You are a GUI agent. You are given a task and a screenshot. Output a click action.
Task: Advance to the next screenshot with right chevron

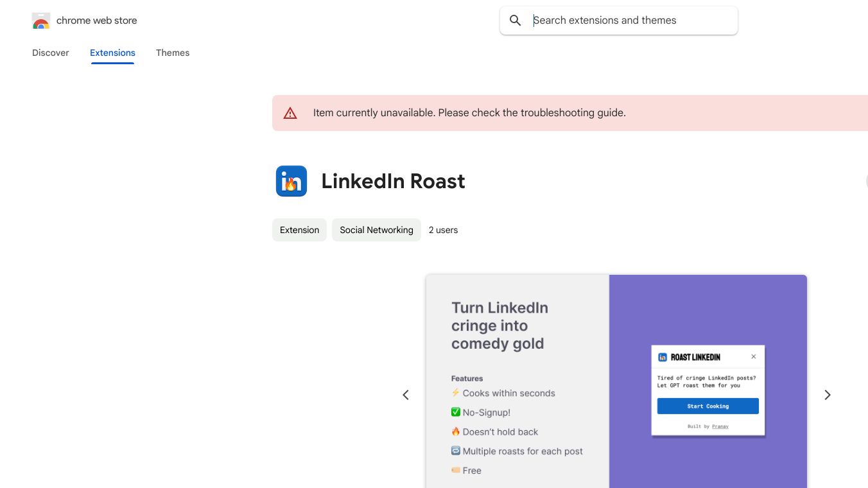(828, 395)
